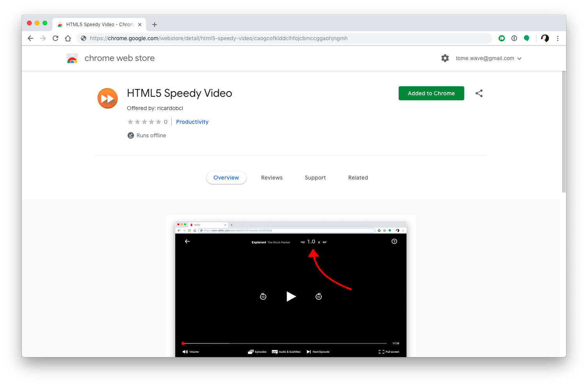Open the web store settings gear

[445, 58]
